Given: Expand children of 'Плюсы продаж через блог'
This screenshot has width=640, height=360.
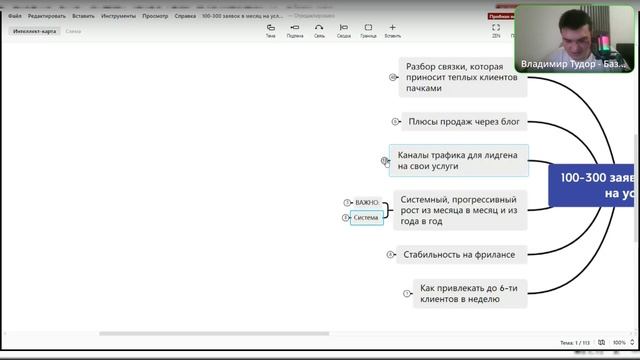Looking at the screenshot, I should click(395, 122).
